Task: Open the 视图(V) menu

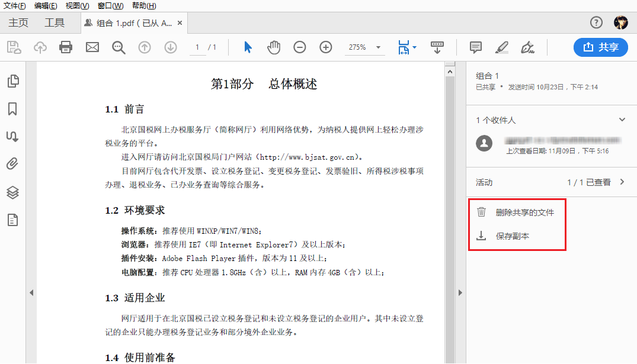Action: click(x=77, y=6)
